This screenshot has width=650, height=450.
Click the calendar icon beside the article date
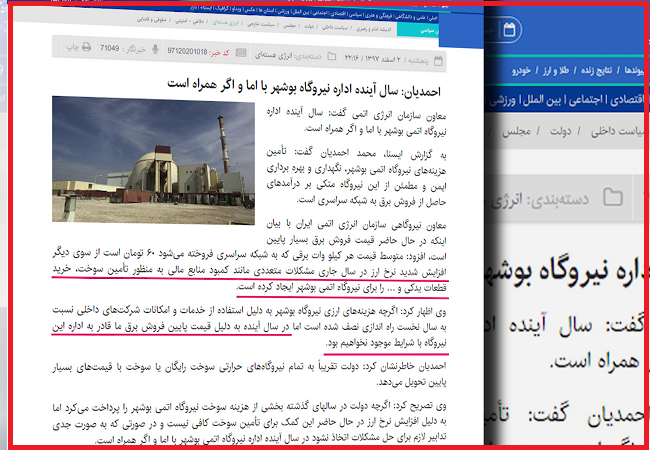438,61
